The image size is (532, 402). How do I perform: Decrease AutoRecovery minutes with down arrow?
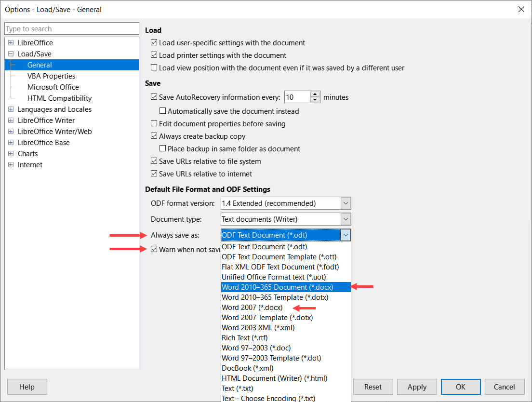[315, 100]
